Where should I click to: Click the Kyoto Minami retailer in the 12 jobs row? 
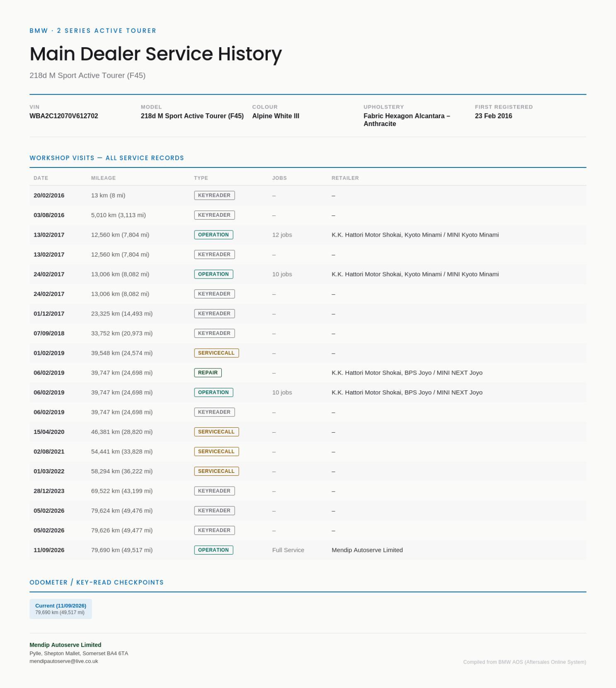click(x=415, y=235)
